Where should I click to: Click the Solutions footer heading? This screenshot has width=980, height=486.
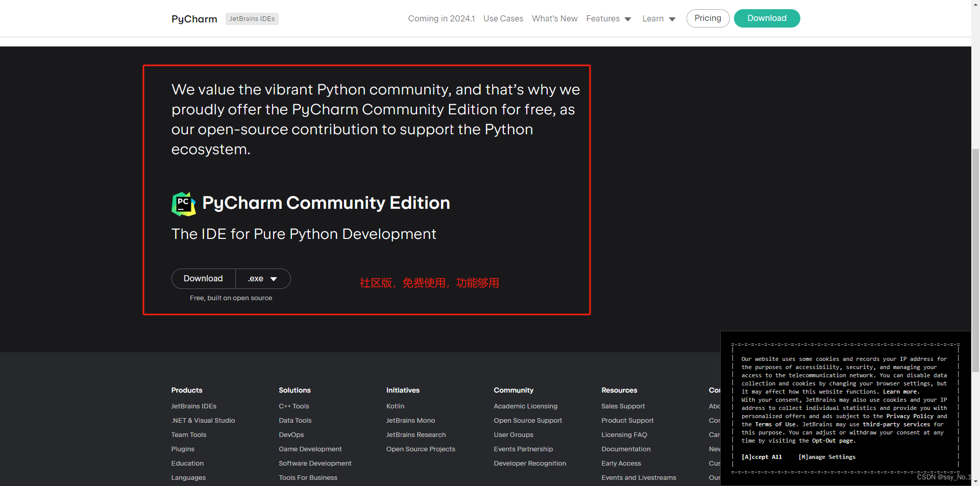pyautogui.click(x=295, y=390)
